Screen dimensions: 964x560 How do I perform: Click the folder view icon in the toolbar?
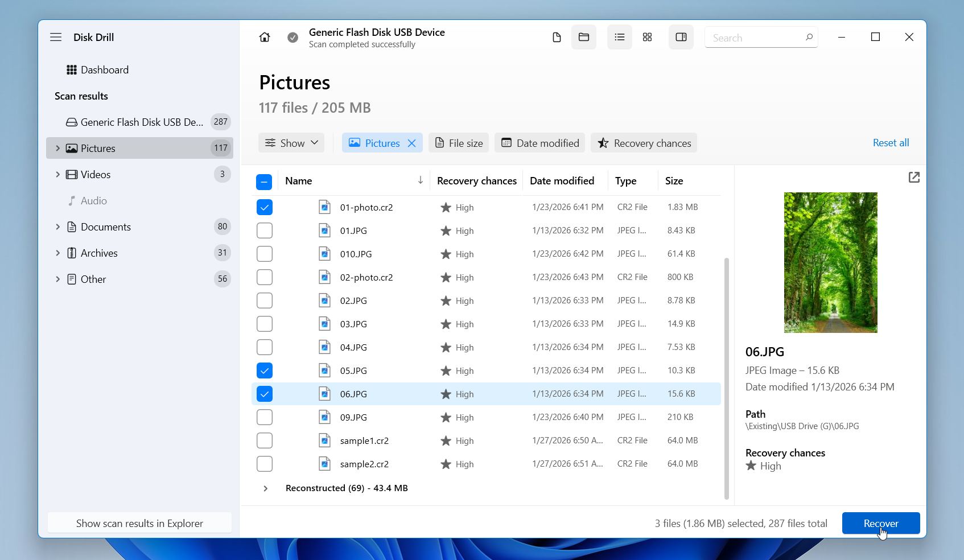point(584,37)
